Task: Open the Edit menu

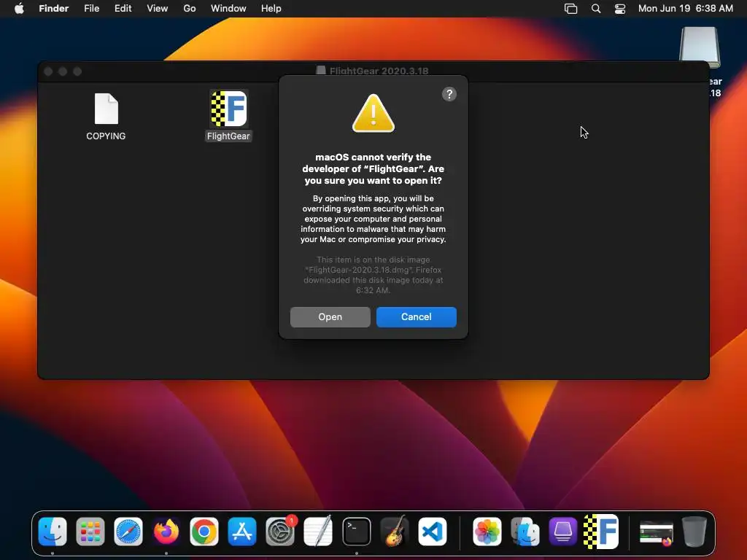Action: pos(123,9)
